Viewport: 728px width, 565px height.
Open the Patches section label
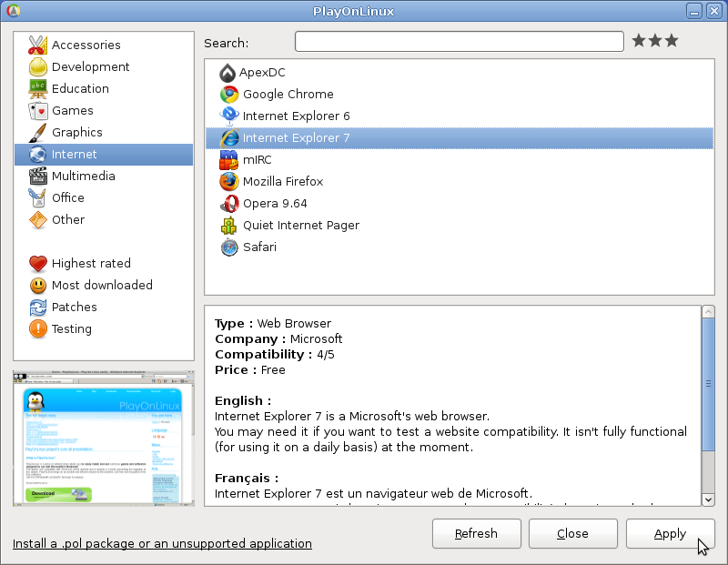75,307
